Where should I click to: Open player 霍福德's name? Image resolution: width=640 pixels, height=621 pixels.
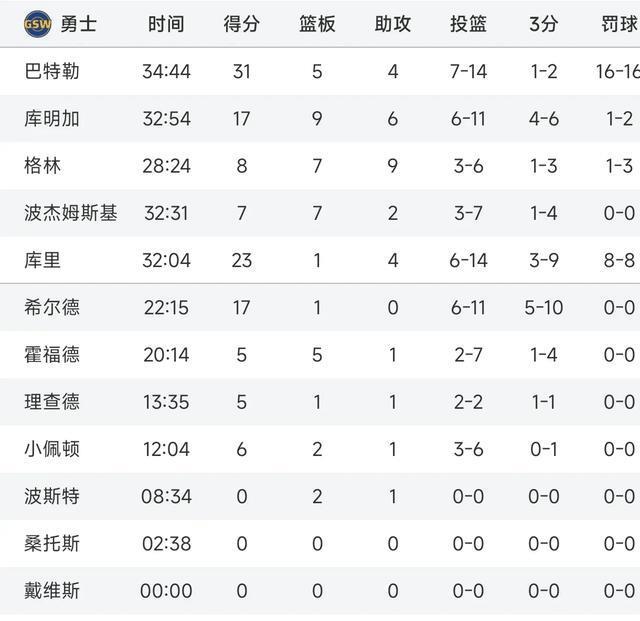click(52, 354)
